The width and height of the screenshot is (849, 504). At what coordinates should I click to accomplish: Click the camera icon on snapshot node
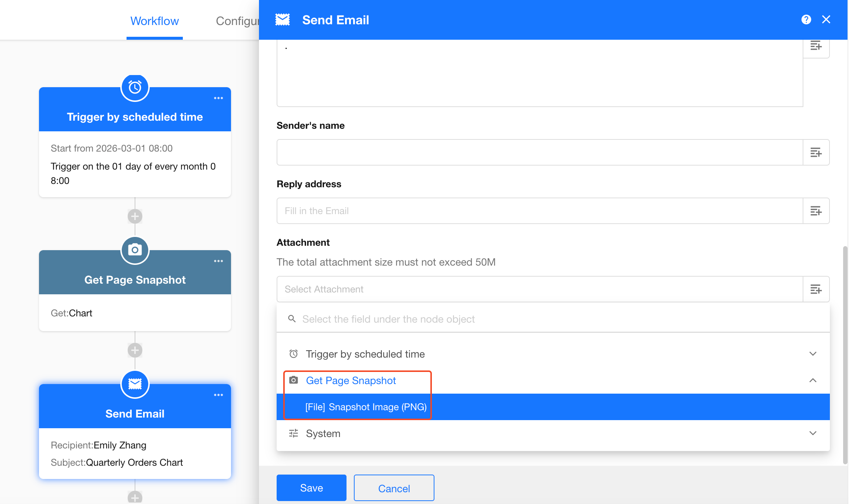point(135,250)
